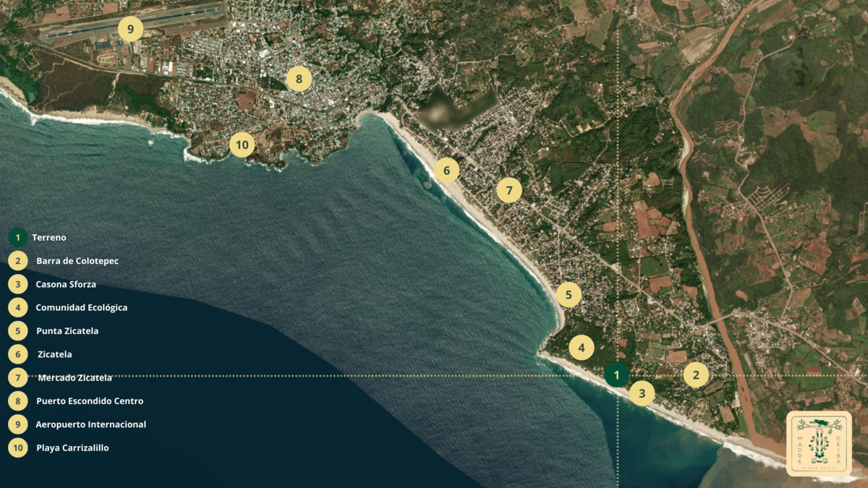The width and height of the screenshot is (868, 488).
Task: Click the "Playa Carrizalillo" legend text
Action: [72, 448]
